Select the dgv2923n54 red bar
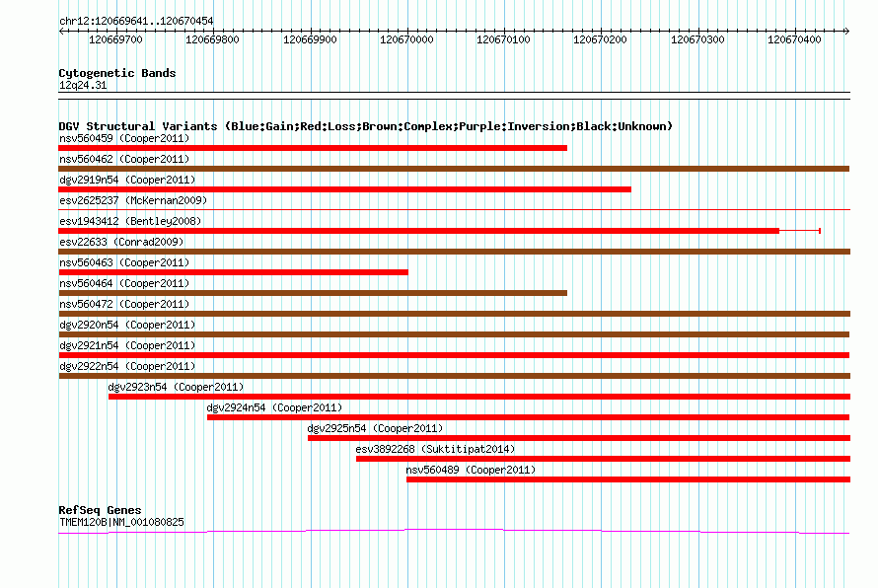Image resolution: width=878 pixels, height=588 pixels. (x=479, y=397)
